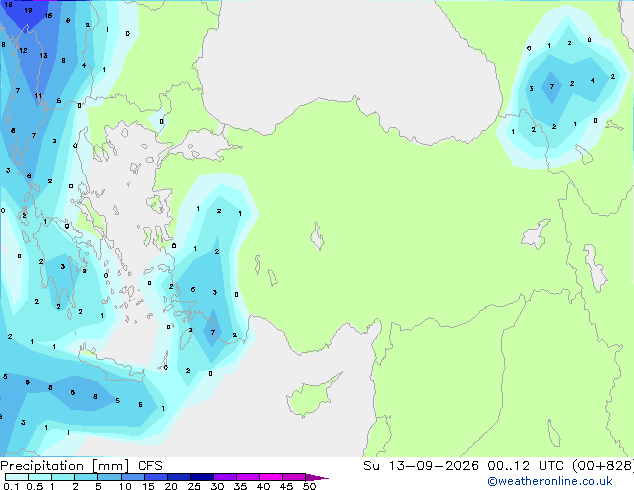The width and height of the screenshot is (634, 490).
Task: Click the 15–20 mm legend color box
Action: pyautogui.click(x=156, y=477)
